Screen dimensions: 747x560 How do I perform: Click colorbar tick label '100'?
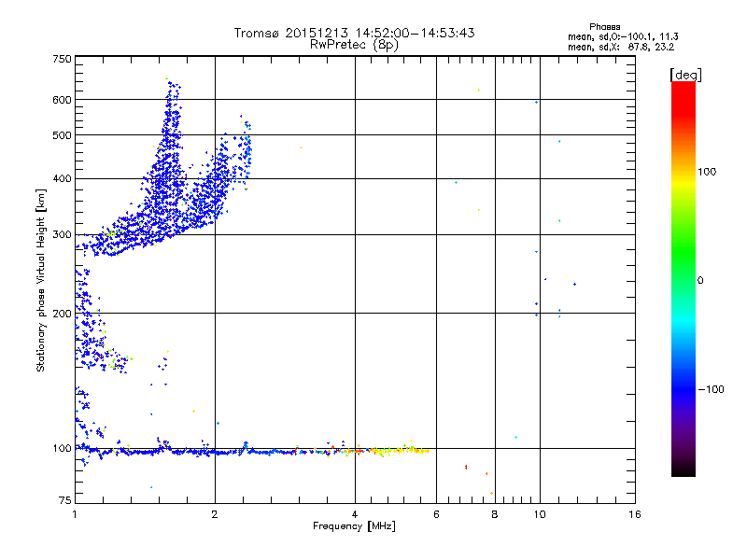[x=707, y=172]
